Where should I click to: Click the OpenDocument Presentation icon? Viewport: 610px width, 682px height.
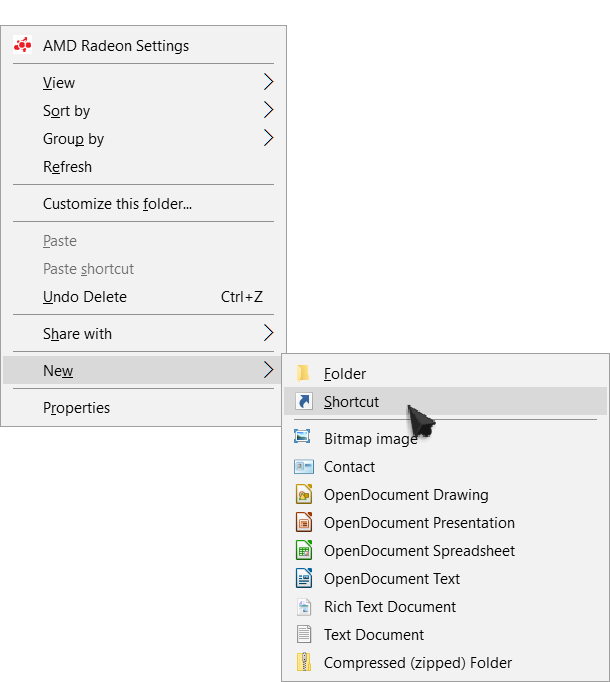tap(304, 522)
